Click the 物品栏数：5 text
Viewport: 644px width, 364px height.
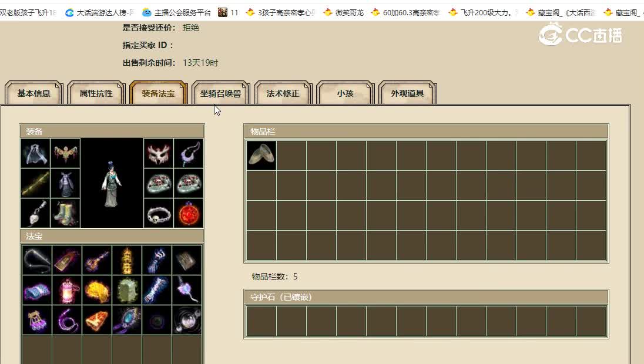click(274, 277)
